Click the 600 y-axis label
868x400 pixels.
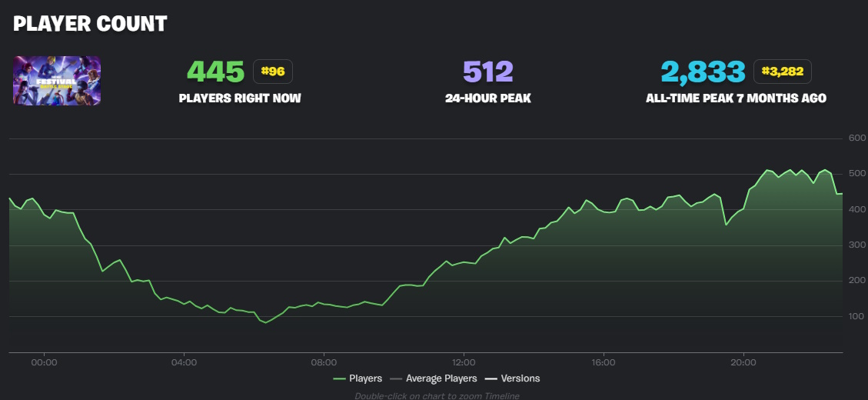857,138
